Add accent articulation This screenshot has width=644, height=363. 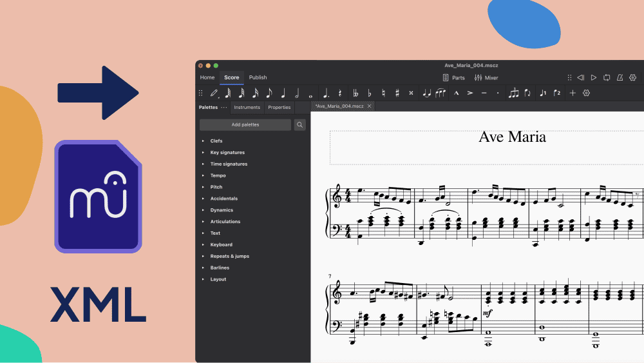470,93
